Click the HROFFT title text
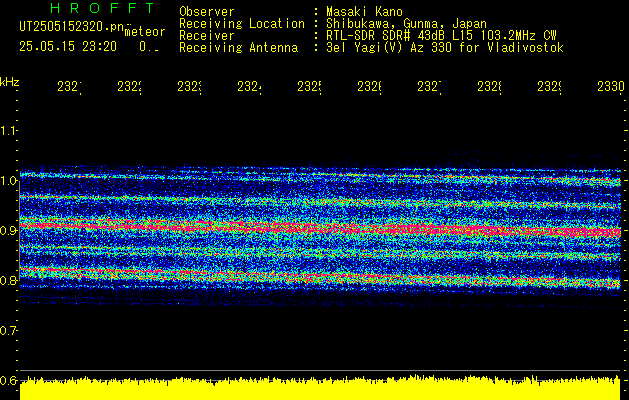Viewport: 629px width, 400px height. [x=103, y=8]
